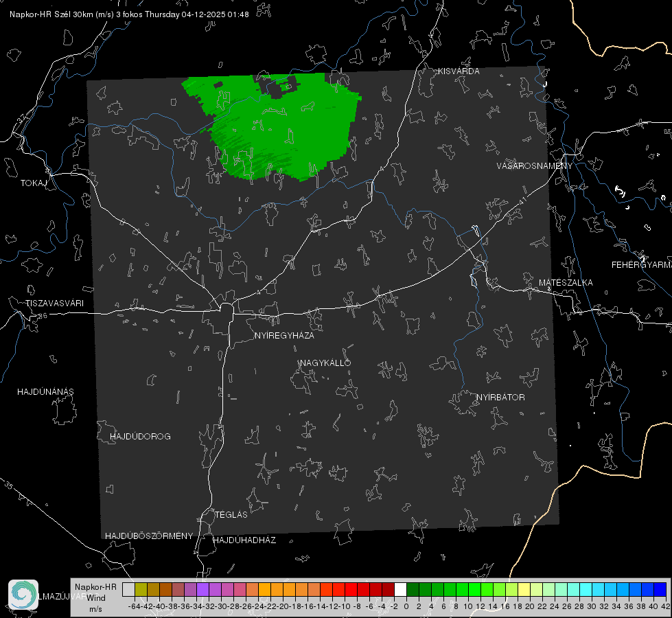The width and height of the screenshot is (672, 618).
Task: Click the 'MÁTÉSZALKA' city label
Action: point(566,283)
